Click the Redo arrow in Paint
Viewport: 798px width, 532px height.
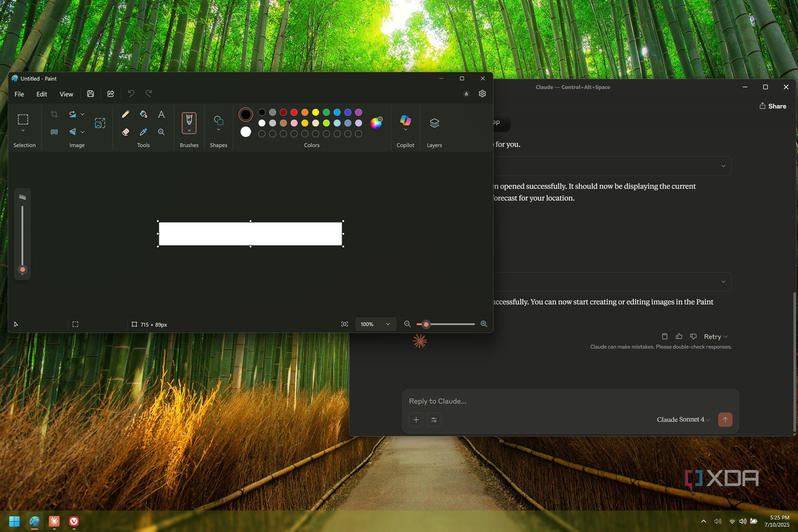click(149, 94)
